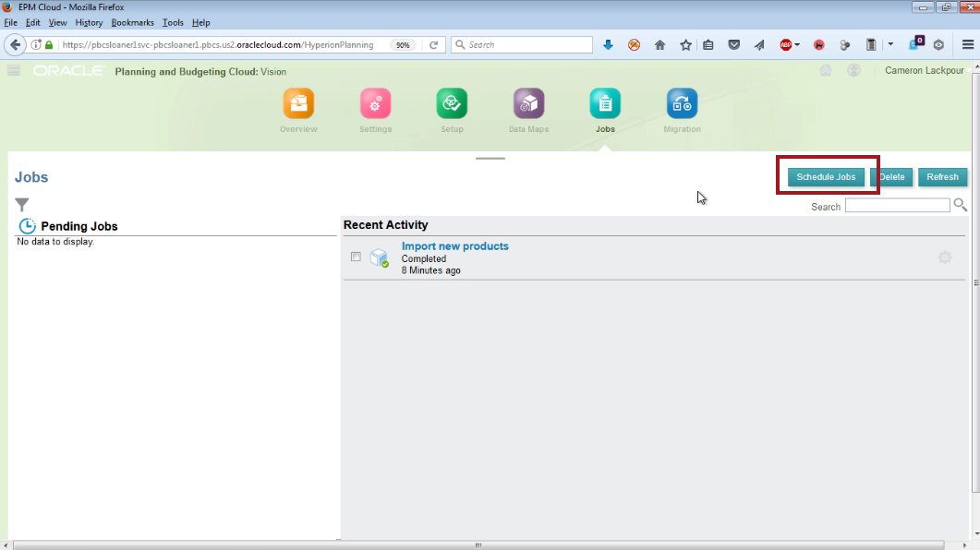
Task: Click the filter funnel icon under Jobs
Action: click(22, 204)
